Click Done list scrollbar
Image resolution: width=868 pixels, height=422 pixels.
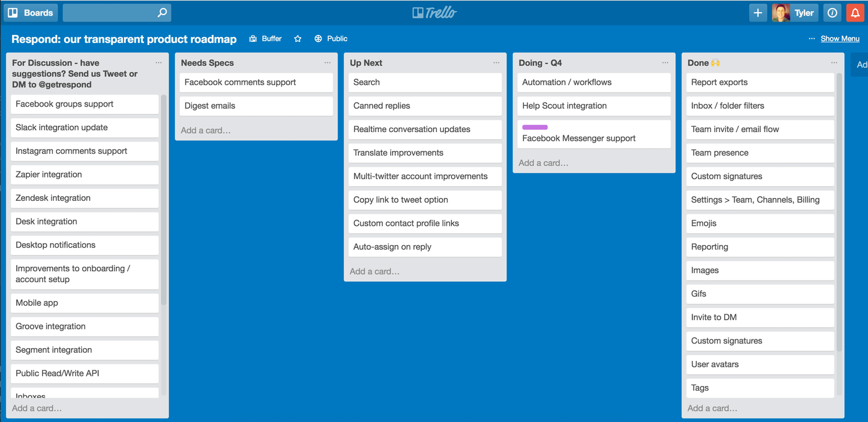click(839, 212)
